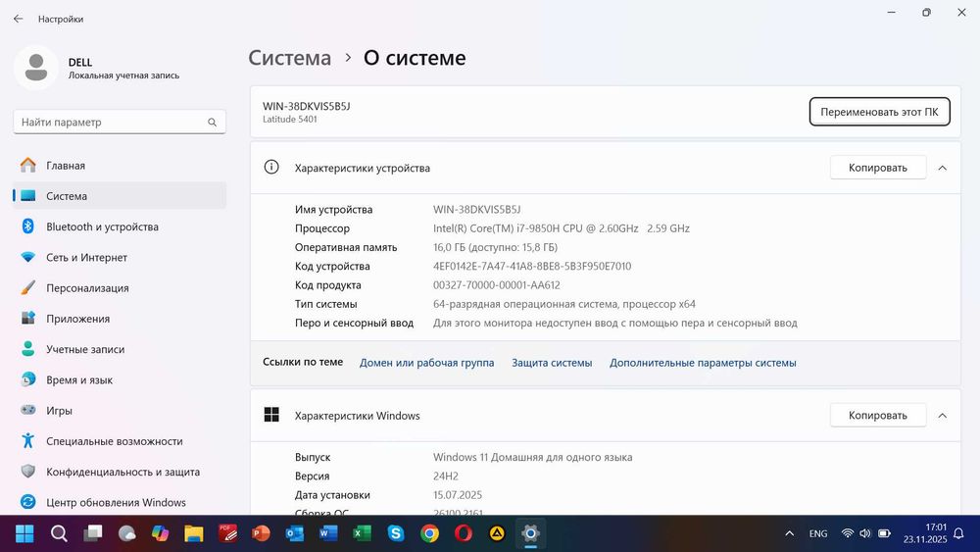Launch Skype from the taskbar
The image size is (980, 552).
396,533
